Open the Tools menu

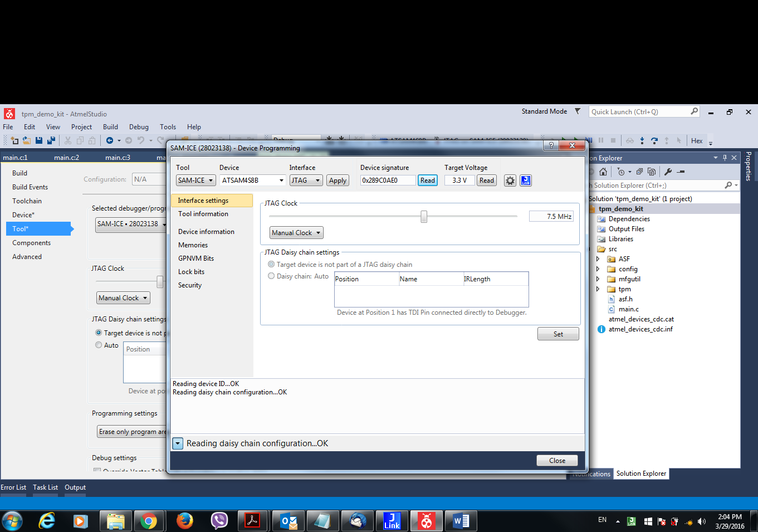pyautogui.click(x=168, y=127)
